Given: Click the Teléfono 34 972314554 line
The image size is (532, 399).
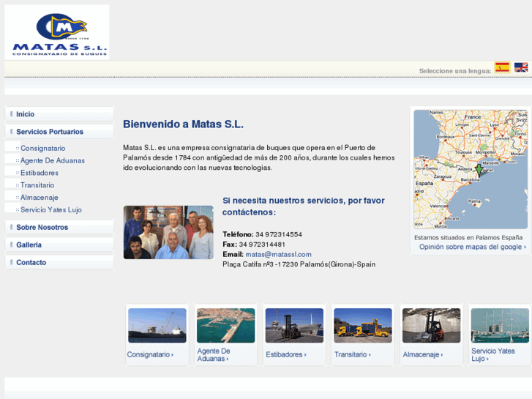Looking at the screenshot, I should coord(262,234).
